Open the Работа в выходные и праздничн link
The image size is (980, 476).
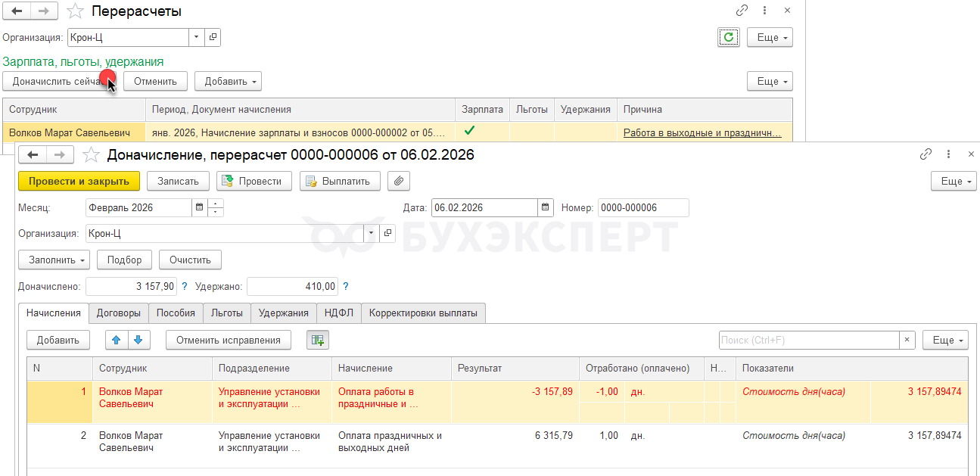(702, 132)
